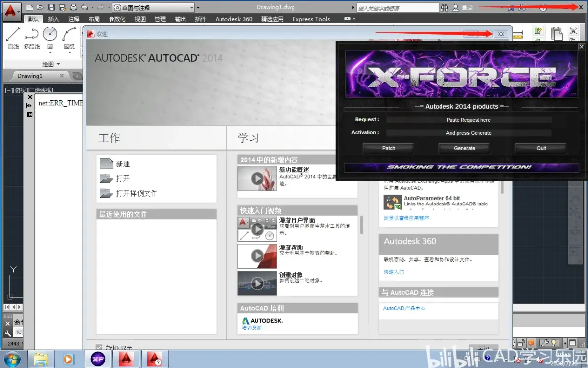Click the New drawing icon in Quick Access toolbar
This screenshot has height=368, width=588.
pos(30,7)
